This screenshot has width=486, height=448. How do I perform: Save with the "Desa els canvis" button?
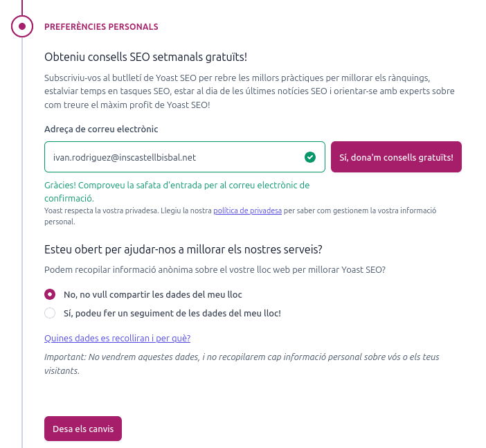click(83, 429)
